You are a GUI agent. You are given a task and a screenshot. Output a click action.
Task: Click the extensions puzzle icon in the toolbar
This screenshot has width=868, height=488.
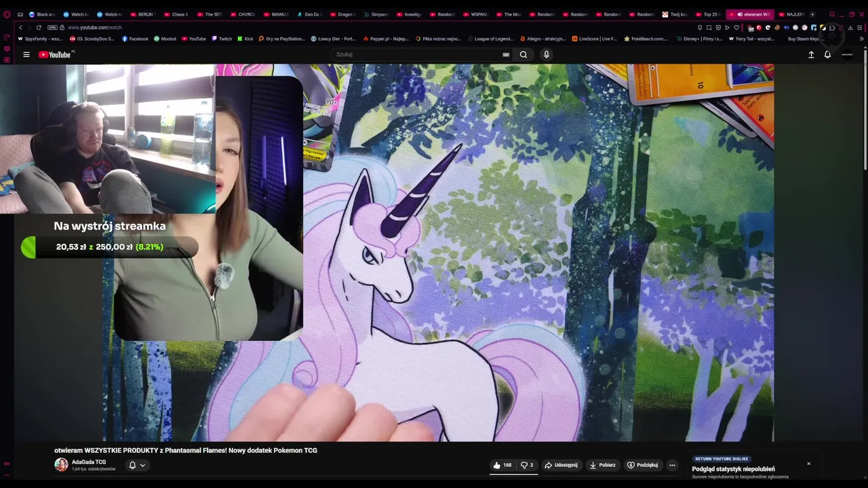tap(831, 27)
